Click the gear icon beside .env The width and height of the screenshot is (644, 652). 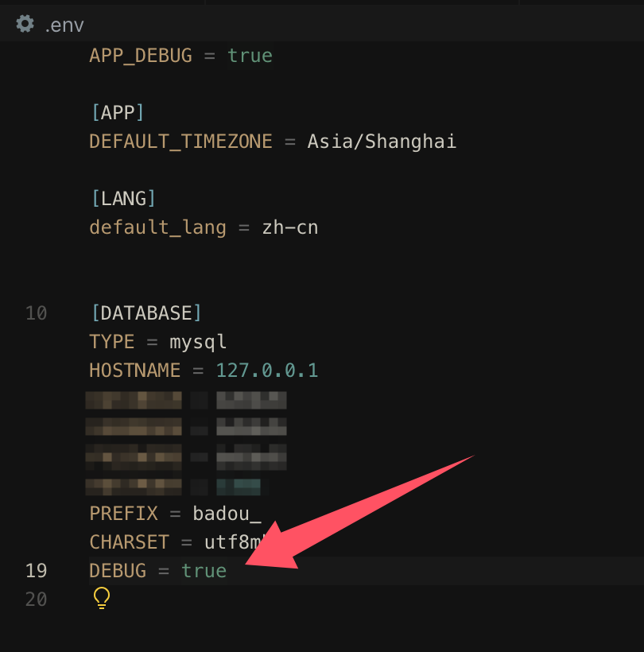tap(25, 25)
